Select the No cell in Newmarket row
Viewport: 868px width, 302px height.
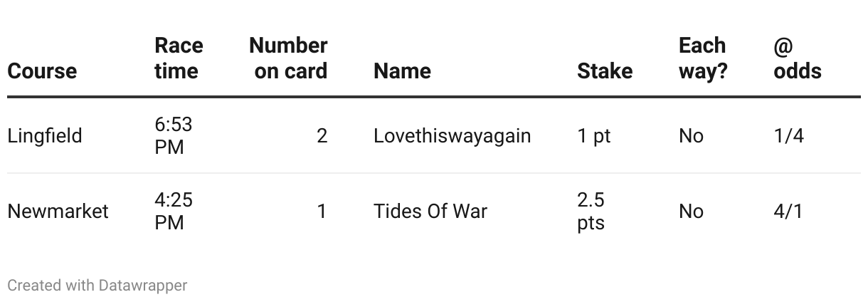(x=691, y=212)
